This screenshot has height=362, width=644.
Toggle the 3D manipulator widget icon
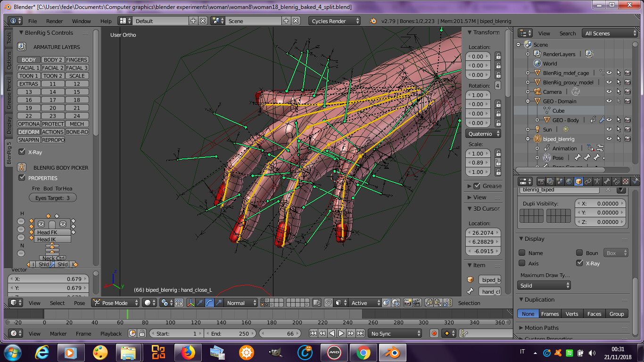click(190, 303)
